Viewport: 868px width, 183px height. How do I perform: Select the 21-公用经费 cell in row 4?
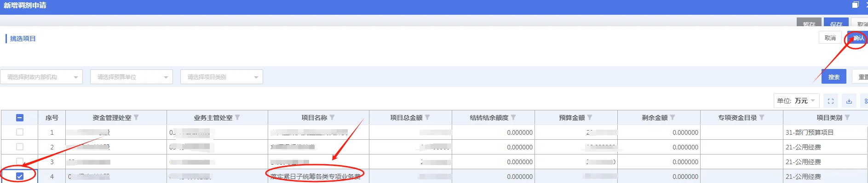[825, 177]
